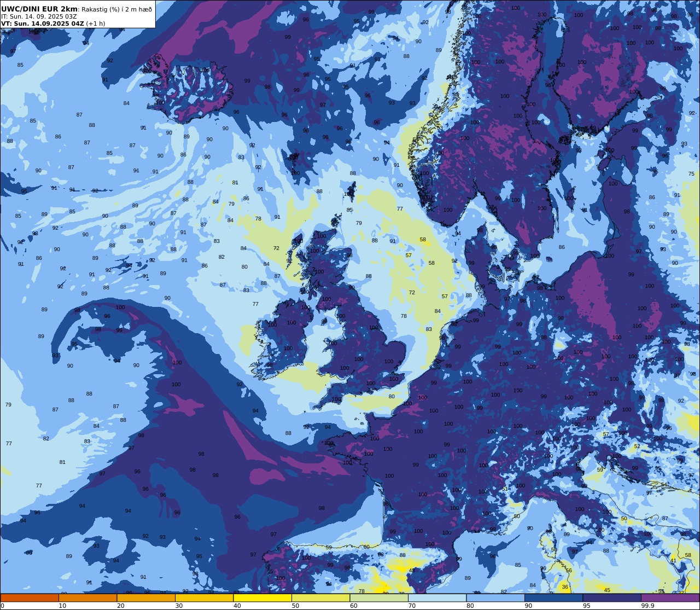Click the bright yellow 40–50 legend segment
This screenshot has width=700, height=610.
point(262,598)
